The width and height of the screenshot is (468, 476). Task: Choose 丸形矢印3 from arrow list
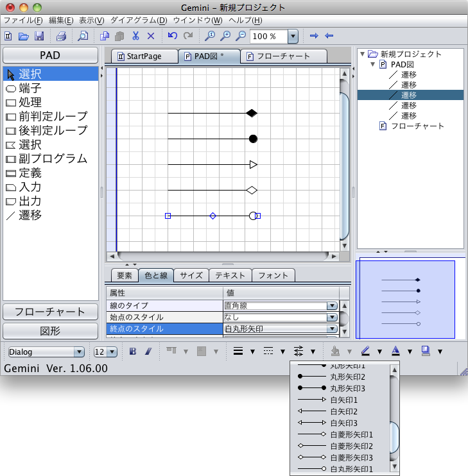point(340,388)
